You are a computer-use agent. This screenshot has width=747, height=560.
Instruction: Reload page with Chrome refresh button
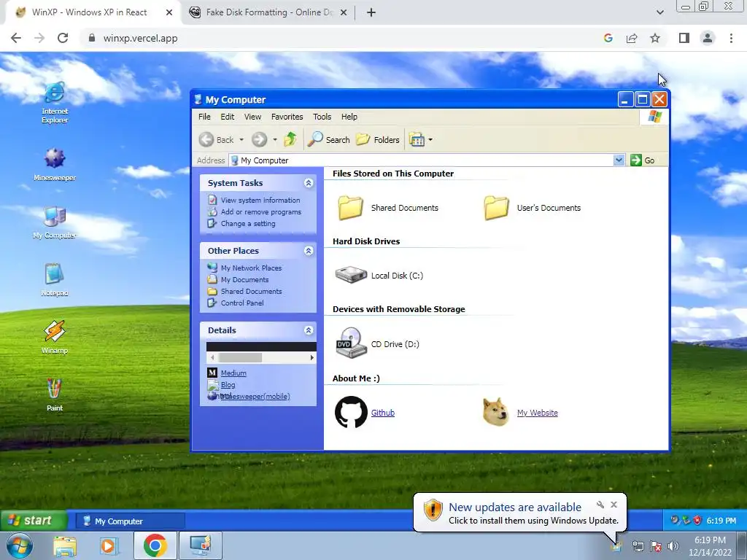(63, 38)
